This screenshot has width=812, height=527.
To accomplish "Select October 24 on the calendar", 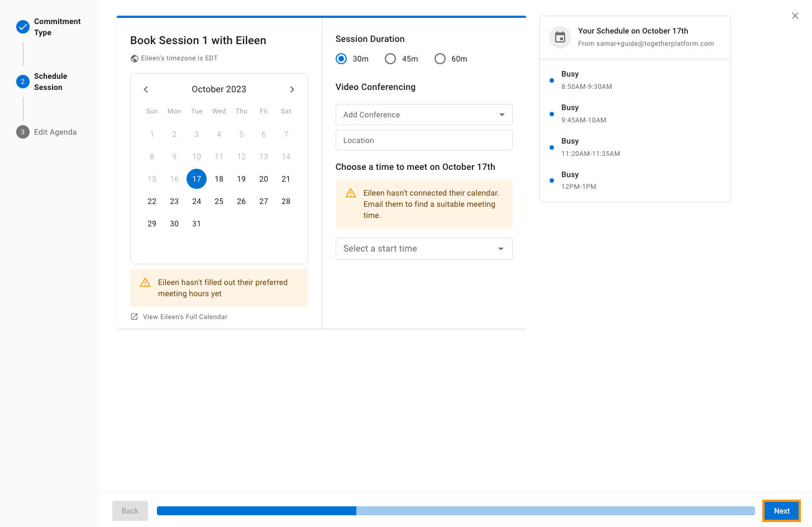I will [x=197, y=201].
